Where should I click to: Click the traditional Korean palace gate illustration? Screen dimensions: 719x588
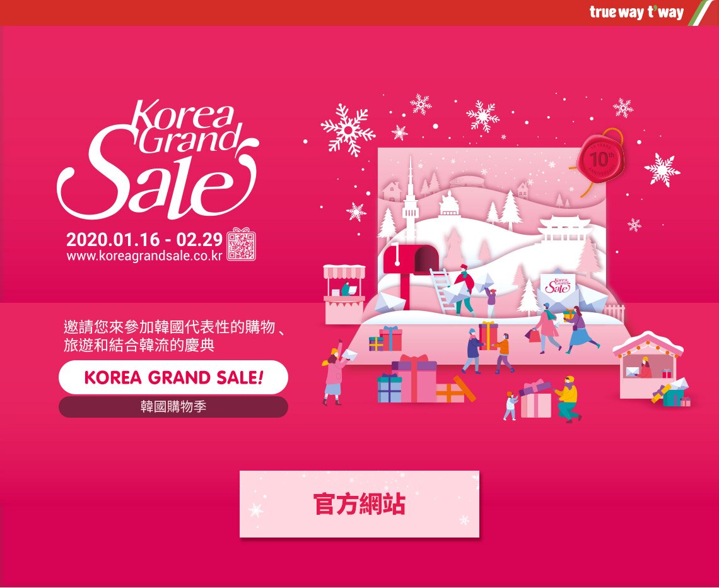564,229
